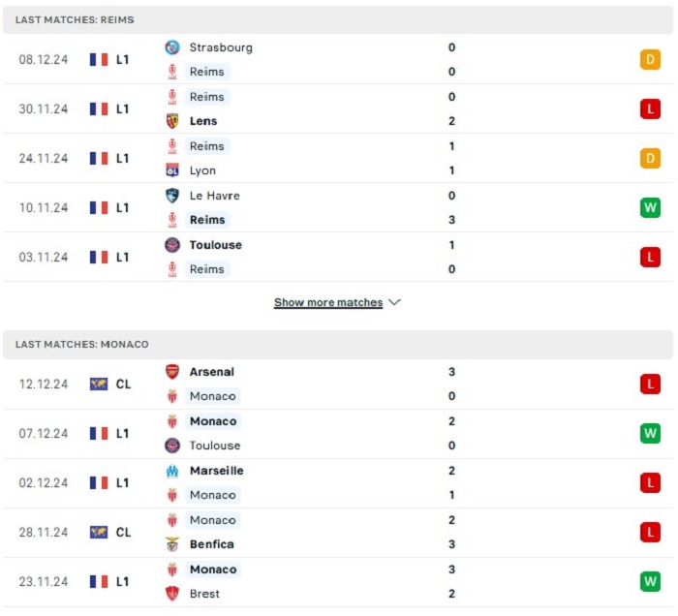Click the Benfica club crest

click(172, 544)
